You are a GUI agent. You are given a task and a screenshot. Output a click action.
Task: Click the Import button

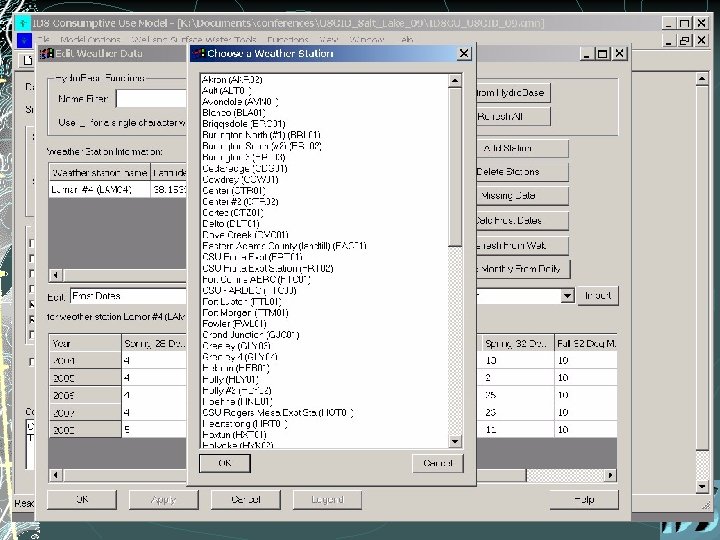pos(597,296)
